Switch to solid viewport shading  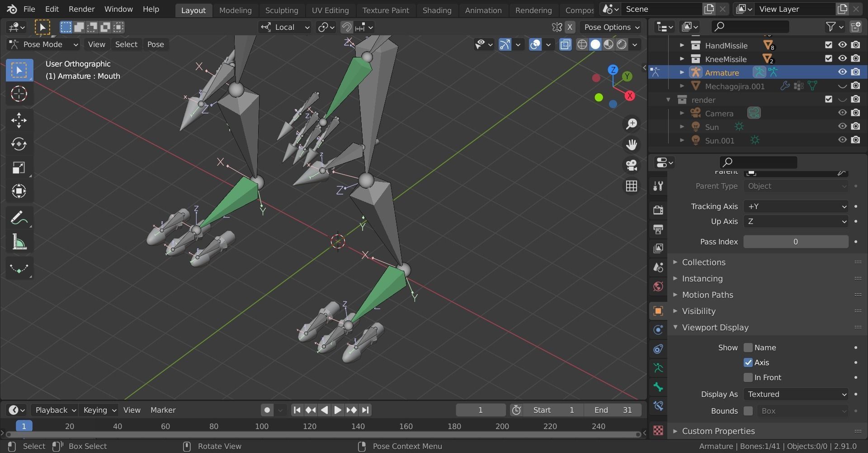point(595,44)
